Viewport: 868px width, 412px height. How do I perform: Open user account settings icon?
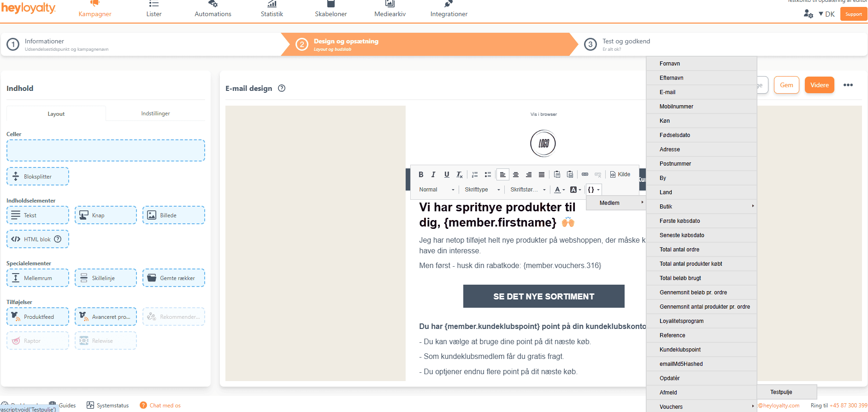coord(808,14)
